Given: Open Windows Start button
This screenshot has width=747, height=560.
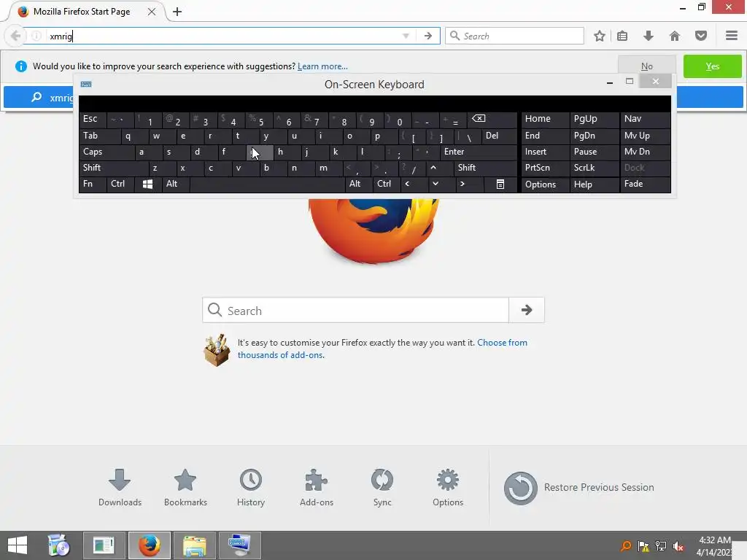Looking at the screenshot, I should (18, 545).
